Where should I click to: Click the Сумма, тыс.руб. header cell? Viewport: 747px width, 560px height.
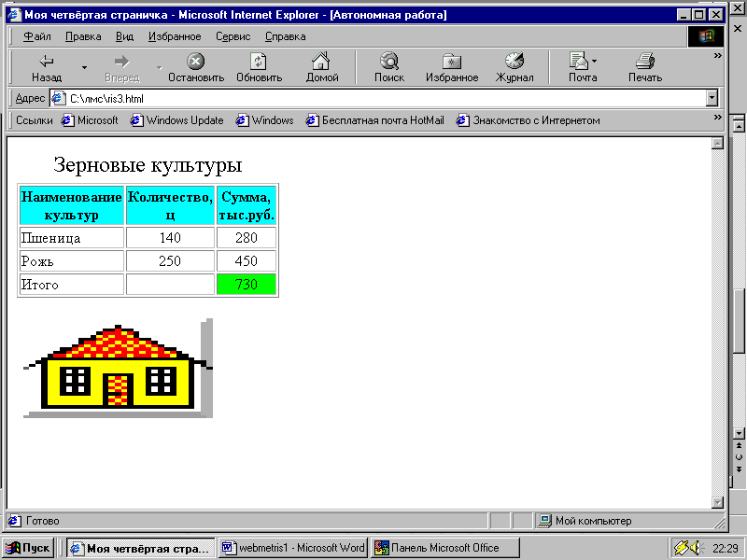pos(247,205)
